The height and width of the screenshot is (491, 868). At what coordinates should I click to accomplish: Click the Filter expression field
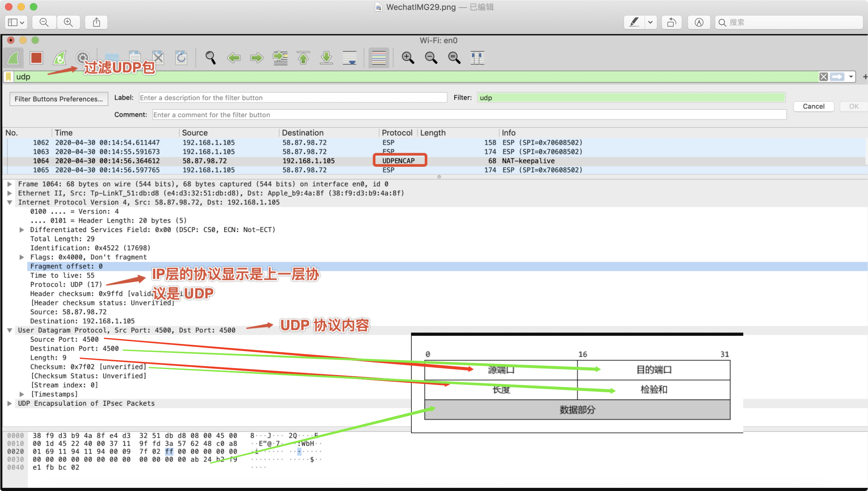(x=631, y=98)
